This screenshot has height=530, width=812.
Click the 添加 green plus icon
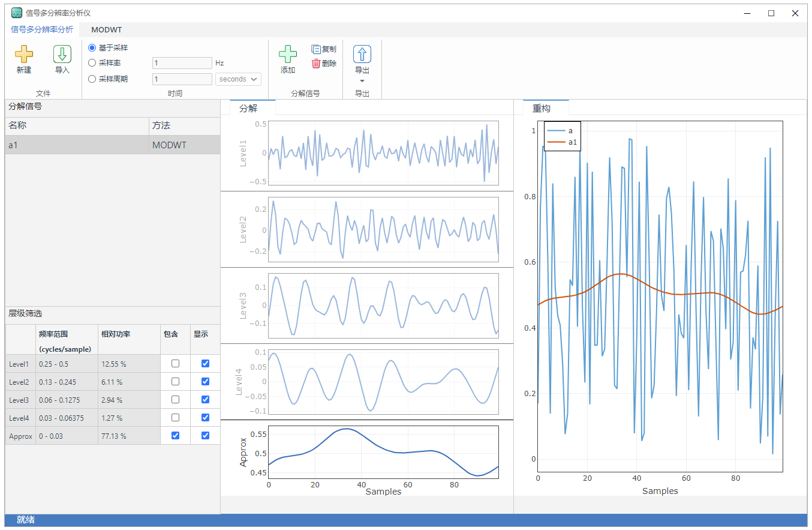[x=288, y=54]
